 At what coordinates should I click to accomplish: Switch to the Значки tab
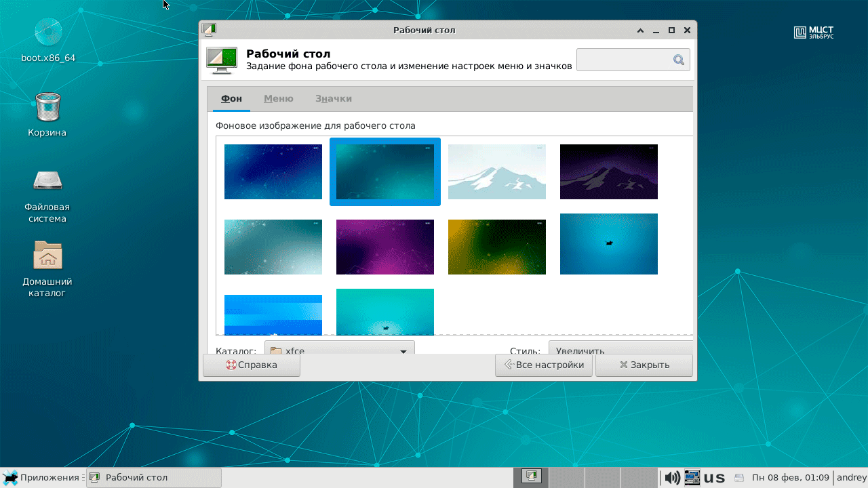click(333, 99)
